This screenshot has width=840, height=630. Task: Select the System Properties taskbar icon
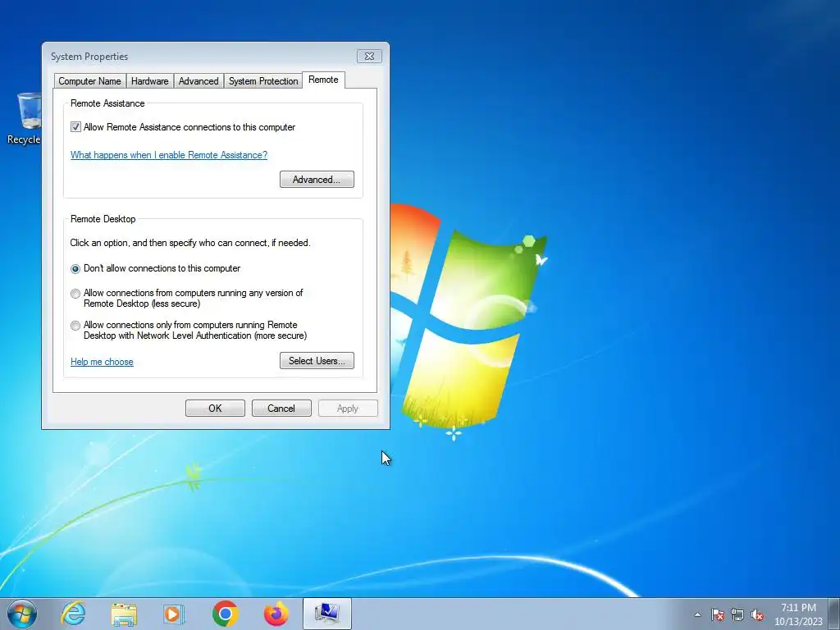point(326,614)
